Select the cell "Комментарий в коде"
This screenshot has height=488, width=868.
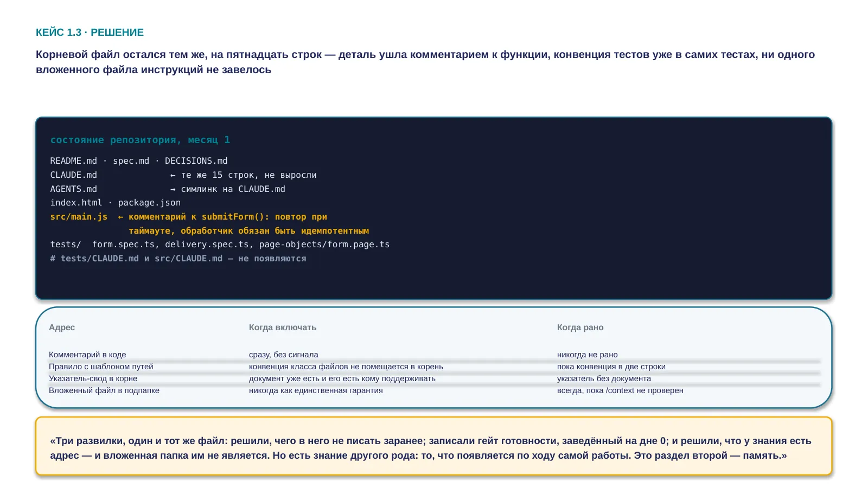(x=87, y=355)
